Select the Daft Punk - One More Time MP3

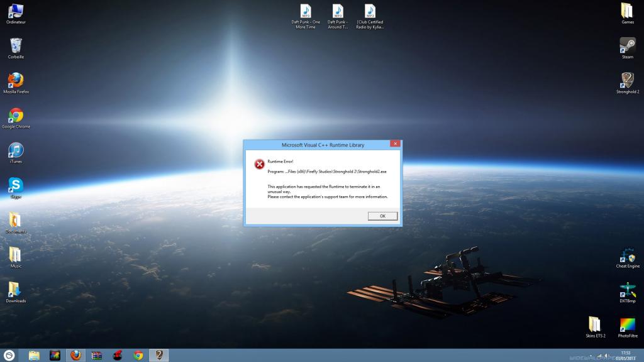[306, 16]
